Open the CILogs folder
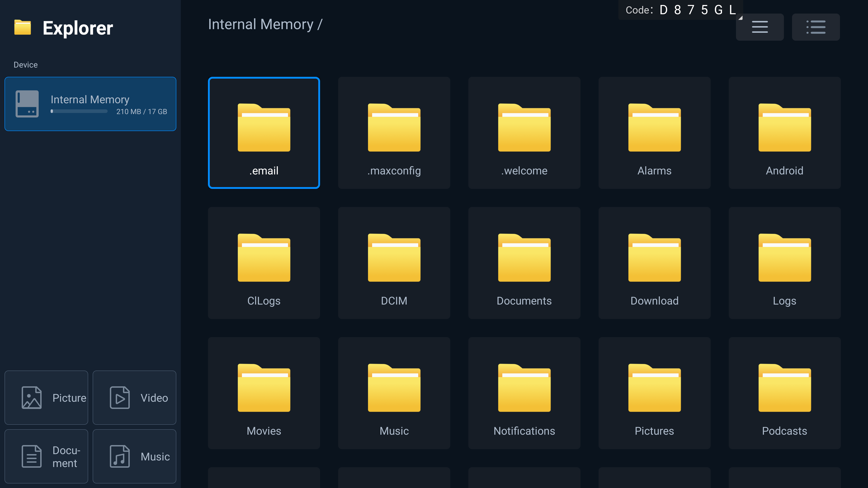 (x=264, y=263)
